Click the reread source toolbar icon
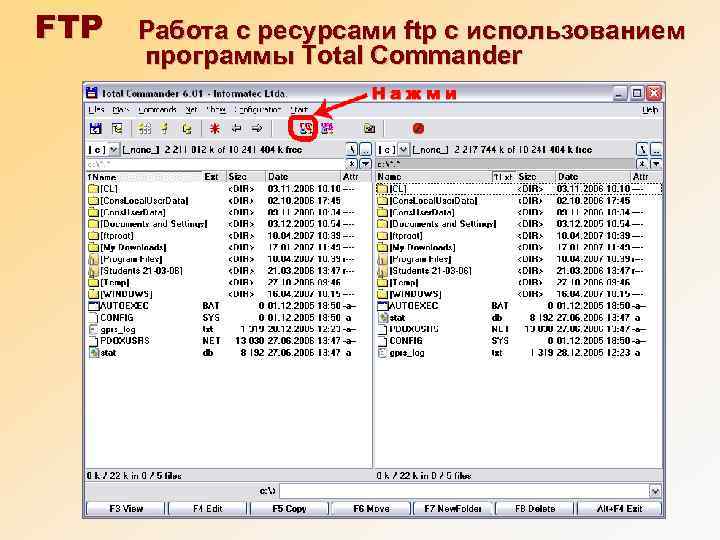Viewport: 720px width, 540px height. coord(96,129)
